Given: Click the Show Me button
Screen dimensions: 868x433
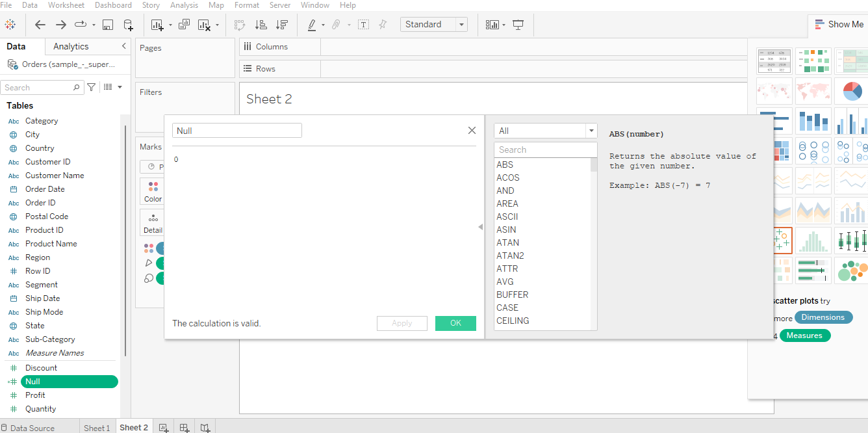Looking at the screenshot, I should tap(839, 24).
